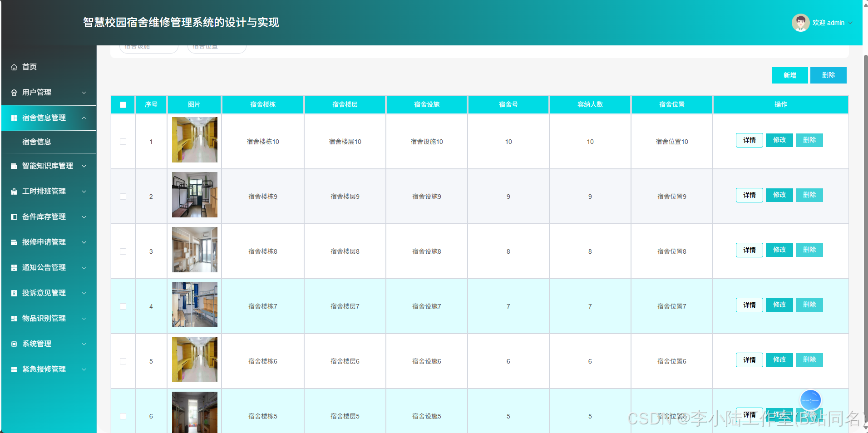This screenshot has height=433, width=868.
Task: Expand the 通知公告管理 chevron
Action: click(84, 268)
